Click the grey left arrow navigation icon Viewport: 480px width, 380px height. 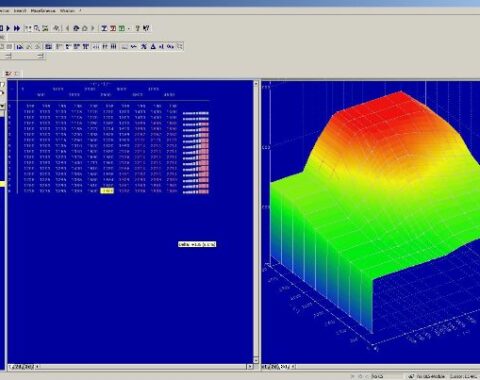[x=68, y=28]
